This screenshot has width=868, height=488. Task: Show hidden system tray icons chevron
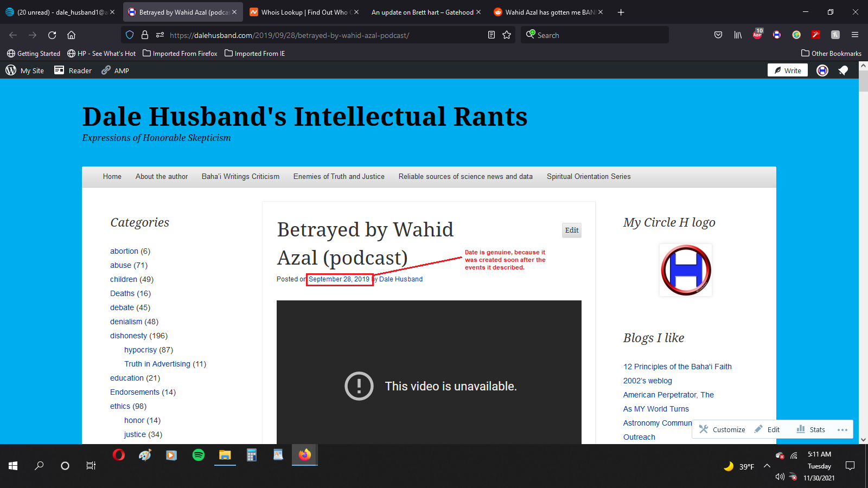click(767, 466)
